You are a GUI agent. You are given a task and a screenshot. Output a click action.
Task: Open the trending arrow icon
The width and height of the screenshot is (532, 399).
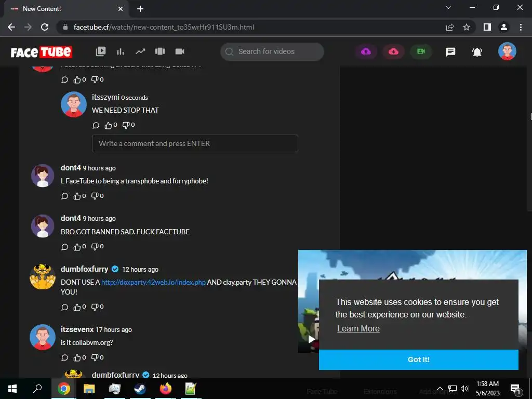pyautogui.click(x=140, y=51)
